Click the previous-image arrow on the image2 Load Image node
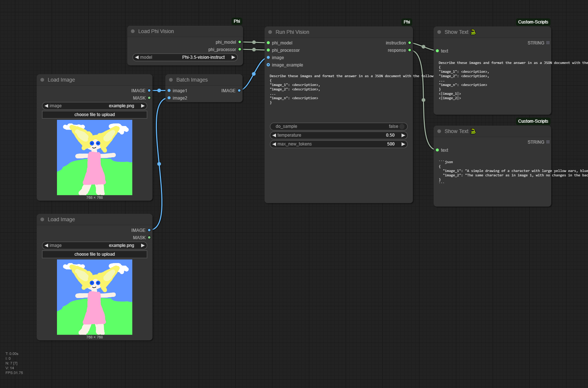This screenshot has width=588, height=388. point(46,245)
